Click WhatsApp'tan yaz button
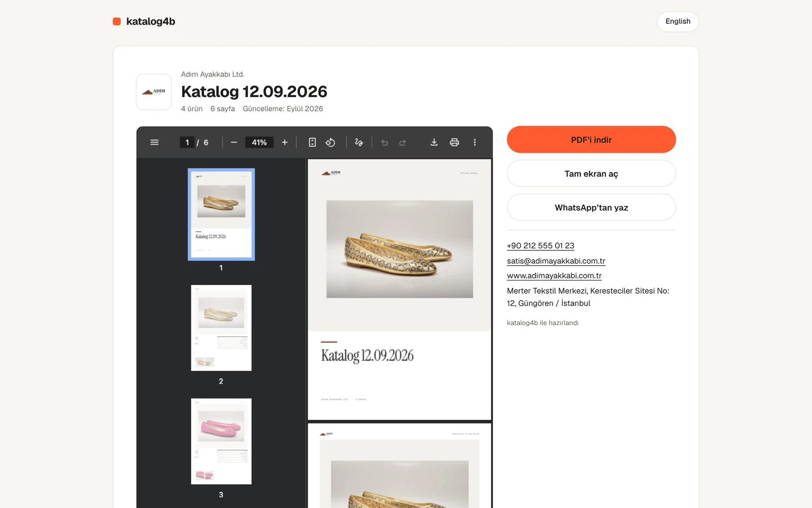Viewport: 812px width, 508px height. (591, 207)
